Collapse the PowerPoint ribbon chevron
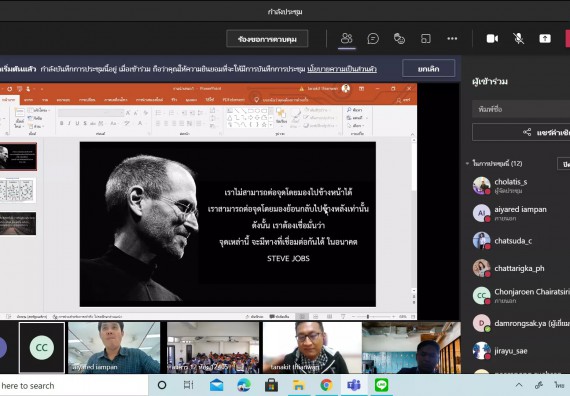The image size is (570, 396). click(x=412, y=134)
